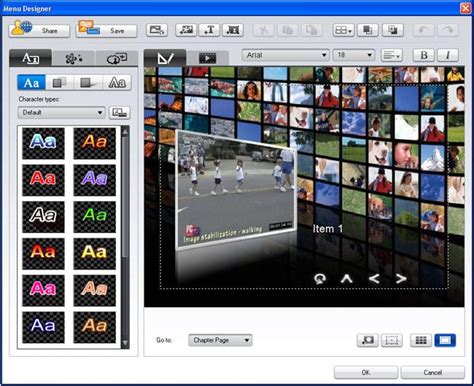The image size is (474, 386).
Task: Click the up arrow navigation icon in menu
Action: pyautogui.click(x=347, y=278)
